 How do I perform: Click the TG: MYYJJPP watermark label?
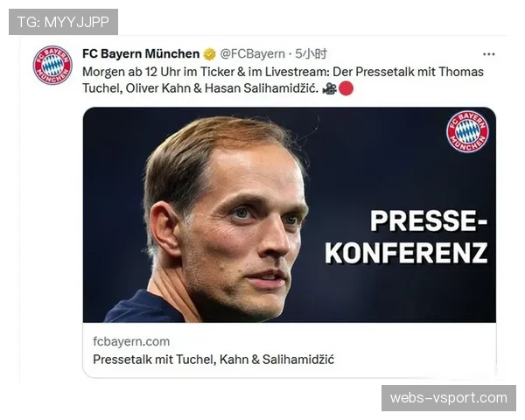coord(63,22)
